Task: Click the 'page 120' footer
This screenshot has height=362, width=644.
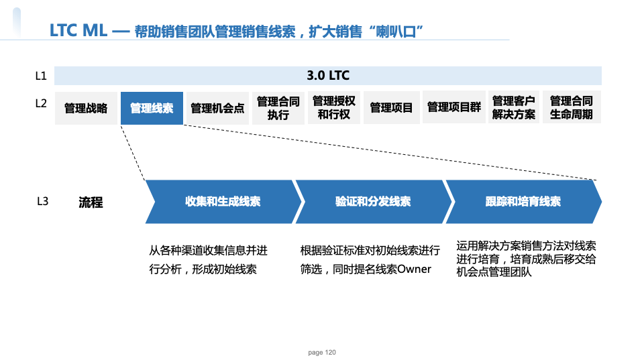Action: (x=322, y=352)
